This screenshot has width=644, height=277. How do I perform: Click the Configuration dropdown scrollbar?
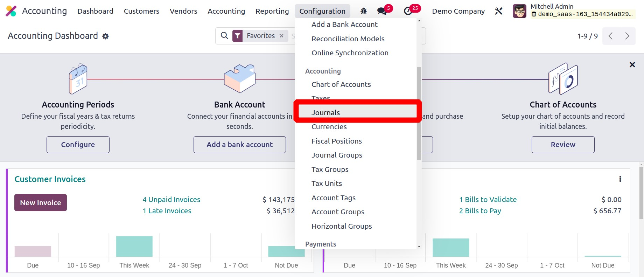pos(419,112)
